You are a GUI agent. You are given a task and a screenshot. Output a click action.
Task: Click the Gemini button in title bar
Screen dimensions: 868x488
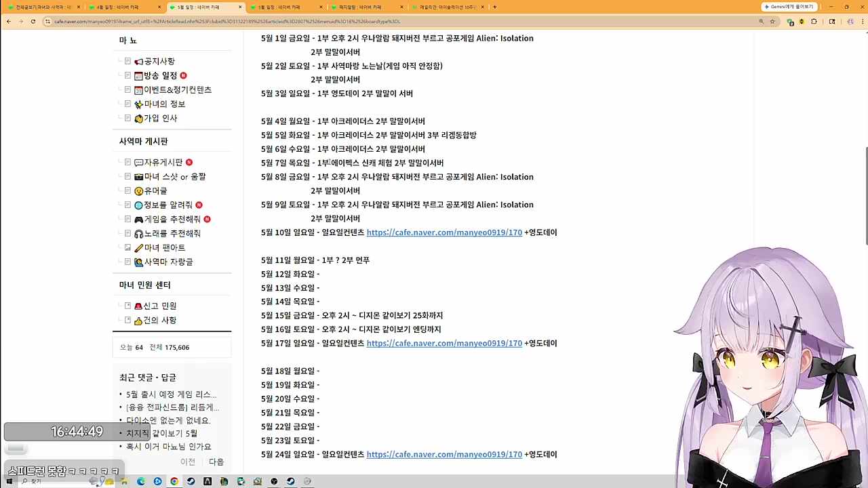click(x=789, y=7)
